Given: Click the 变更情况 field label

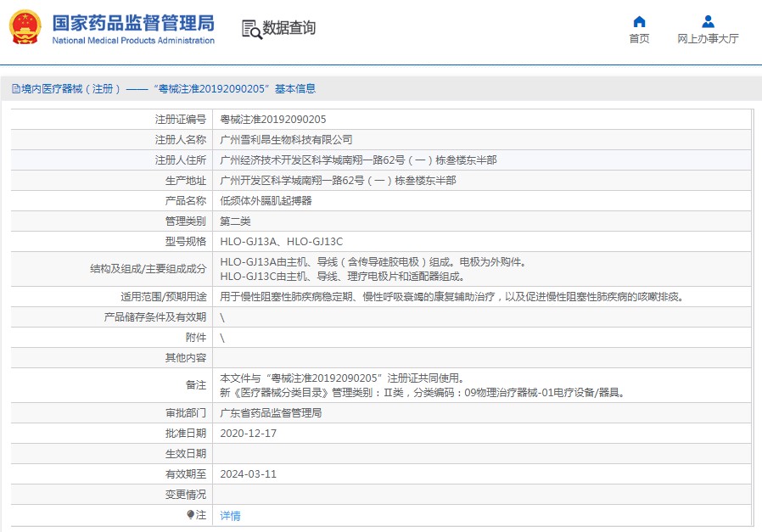Looking at the screenshot, I should pyautogui.click(x=186, y=495).
